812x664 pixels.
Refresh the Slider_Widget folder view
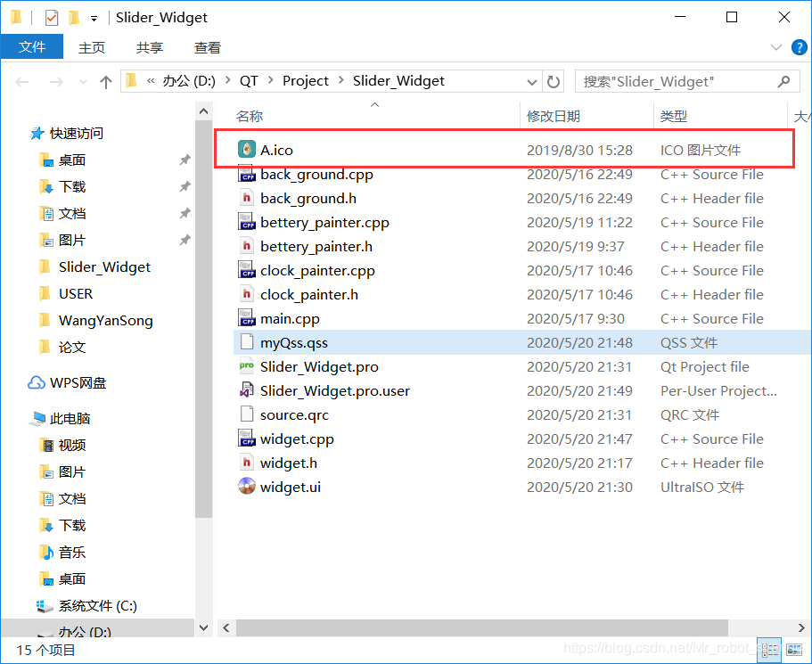point(554,81)
